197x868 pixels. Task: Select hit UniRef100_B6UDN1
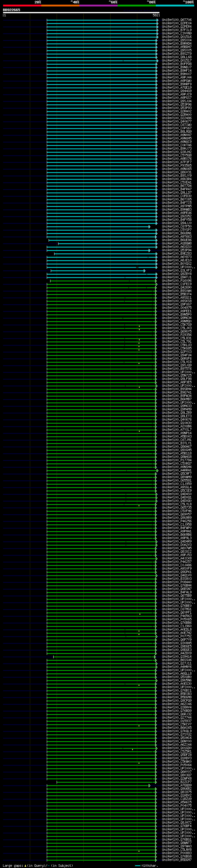[177, 233]
